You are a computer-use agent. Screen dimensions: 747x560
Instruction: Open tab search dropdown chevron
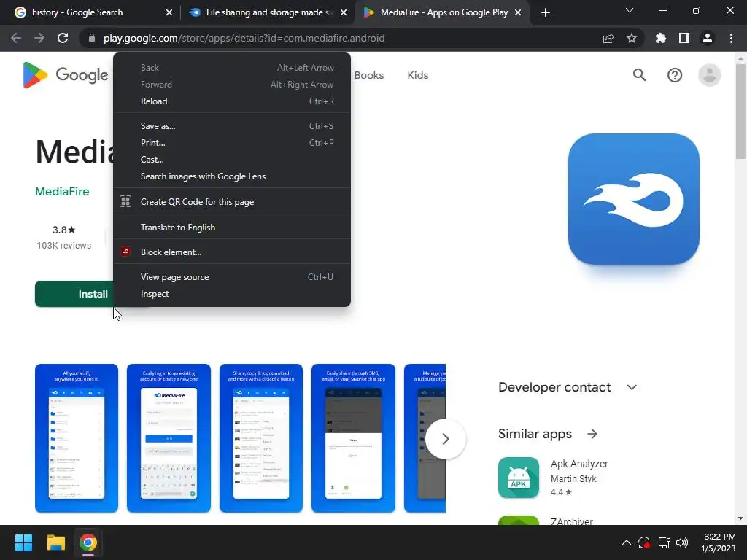click(x=630, y=10)
